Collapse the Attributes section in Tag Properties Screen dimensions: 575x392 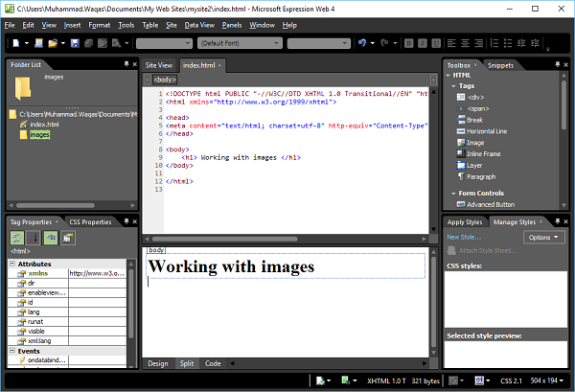pyautogui.click(x=12, y=264)
